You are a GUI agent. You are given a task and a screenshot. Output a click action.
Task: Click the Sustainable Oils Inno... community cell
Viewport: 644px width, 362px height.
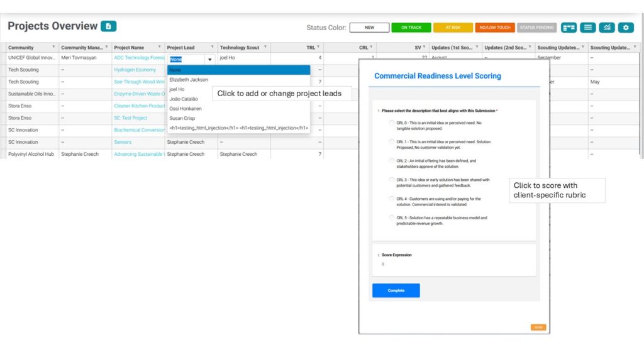pos(31,94)
